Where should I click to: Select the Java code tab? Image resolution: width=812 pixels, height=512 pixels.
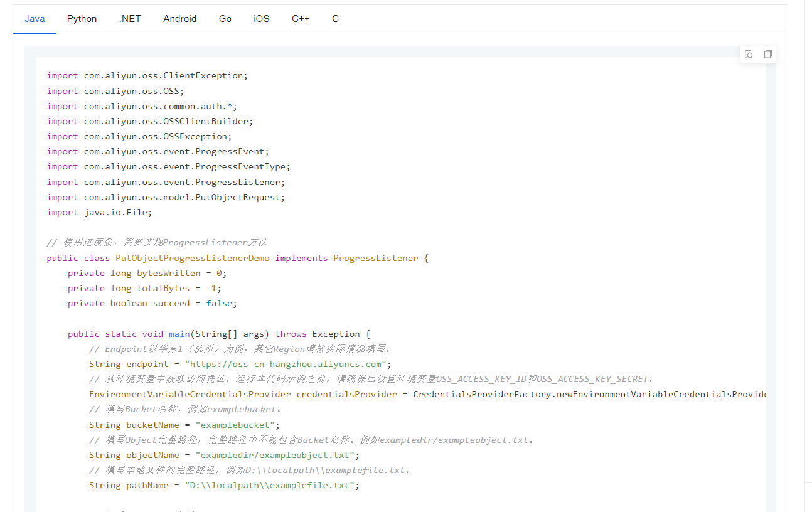(35, 19)
